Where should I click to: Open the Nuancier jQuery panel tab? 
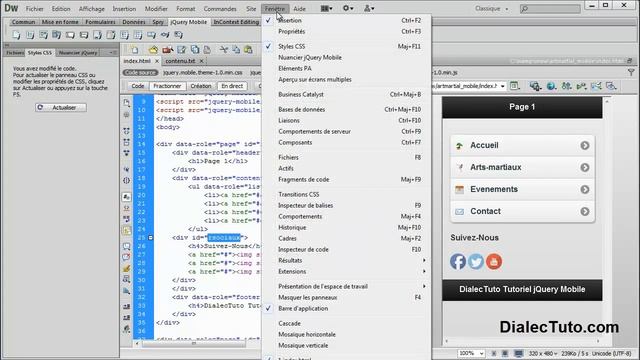(78, 53)
